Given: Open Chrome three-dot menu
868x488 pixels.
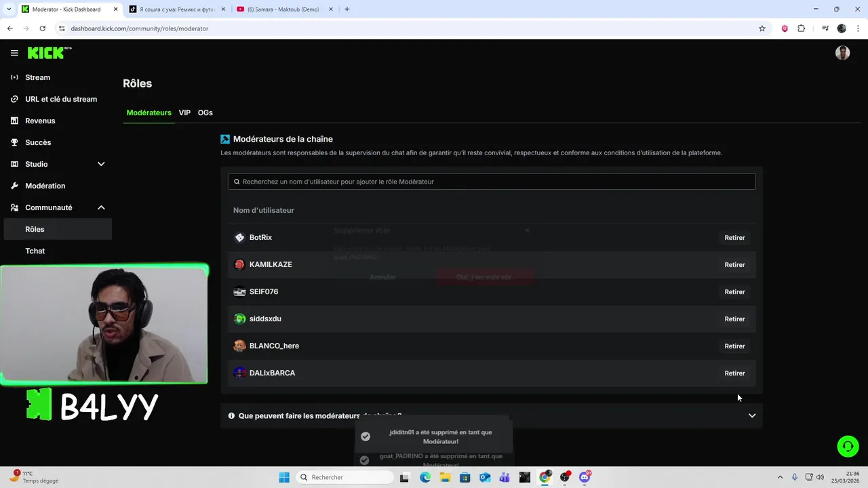Looking at the screenshot, I should pyautogui.click(x=859, y=28).
